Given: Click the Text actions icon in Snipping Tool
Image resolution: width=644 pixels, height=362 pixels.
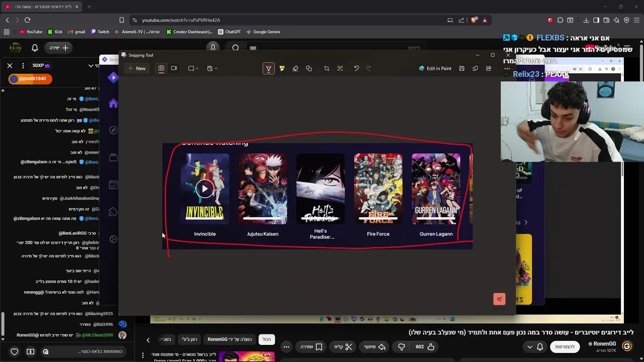Looking at the screenshot, I should 340,68.
